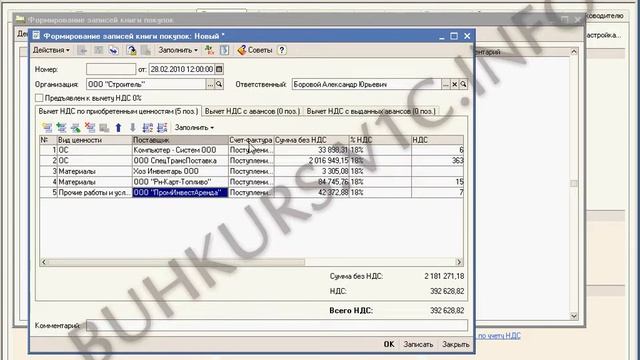Viewport: 640px width, 360px height.
Task: Click the go-to-linked-document arrow icon in toolbar
Action: click(113, 50)
